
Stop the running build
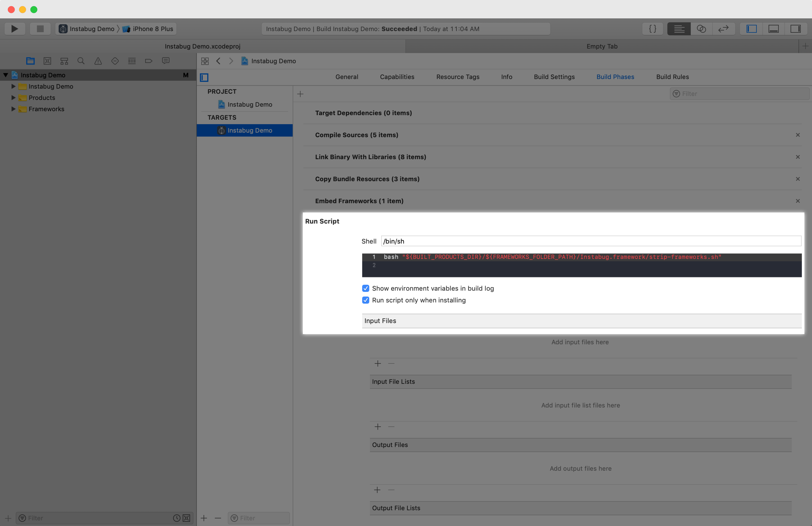[40, 29]
